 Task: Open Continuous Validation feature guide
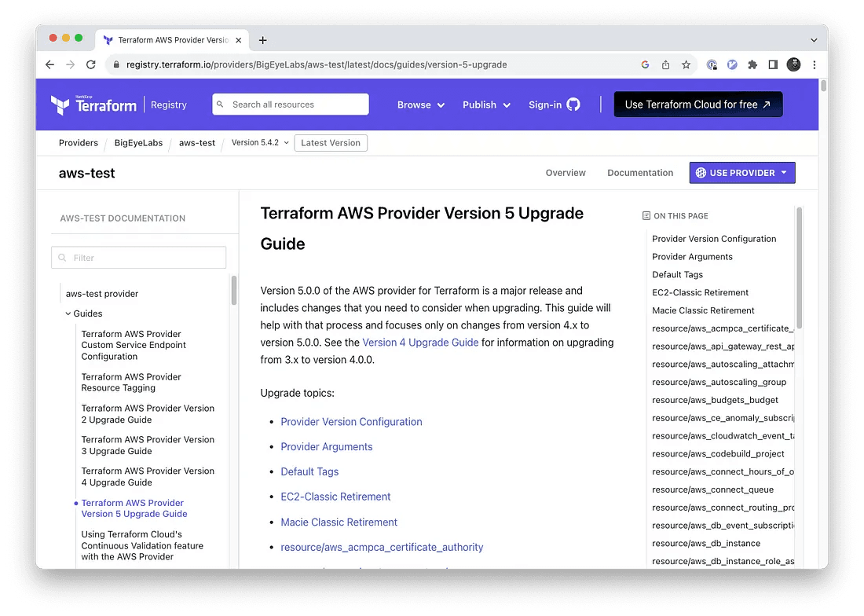click(x=142, y=545)
